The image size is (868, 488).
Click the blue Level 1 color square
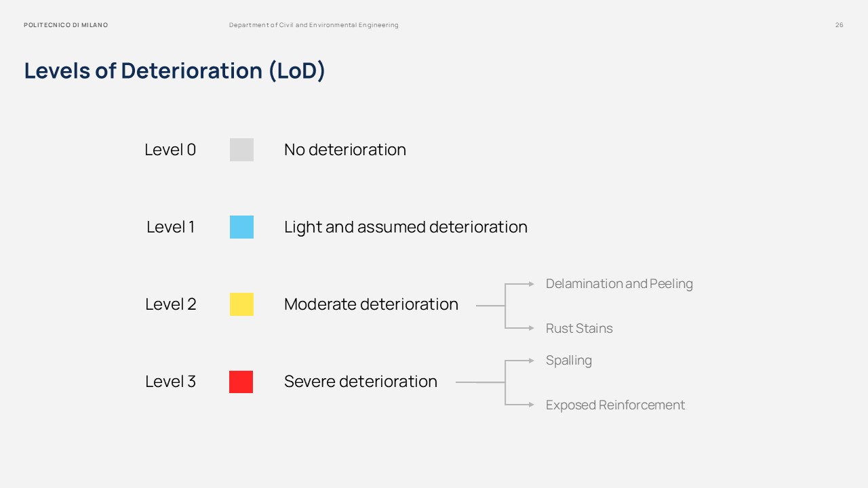click(x=241, y=227)
